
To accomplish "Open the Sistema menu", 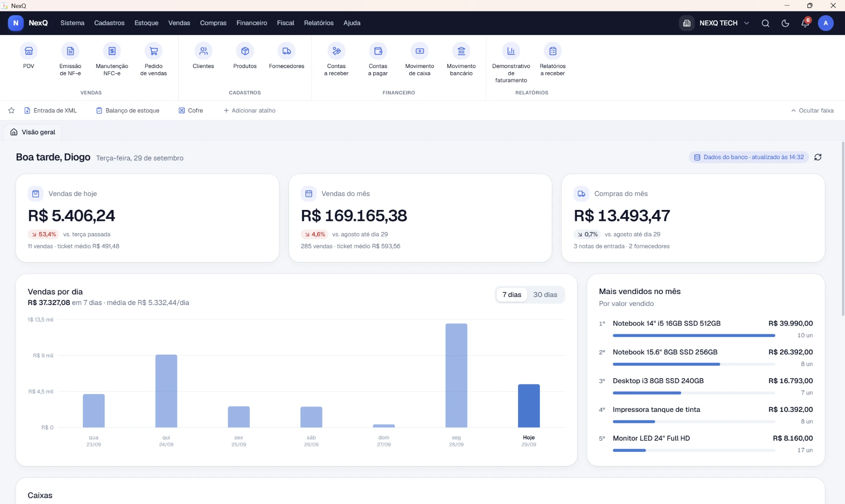I will (x=72, y=23).
